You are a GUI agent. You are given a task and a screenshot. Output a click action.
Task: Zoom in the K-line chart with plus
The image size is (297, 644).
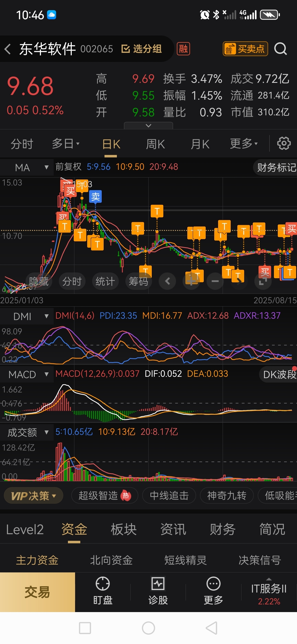pyautogui.click(x=191, y=281)
